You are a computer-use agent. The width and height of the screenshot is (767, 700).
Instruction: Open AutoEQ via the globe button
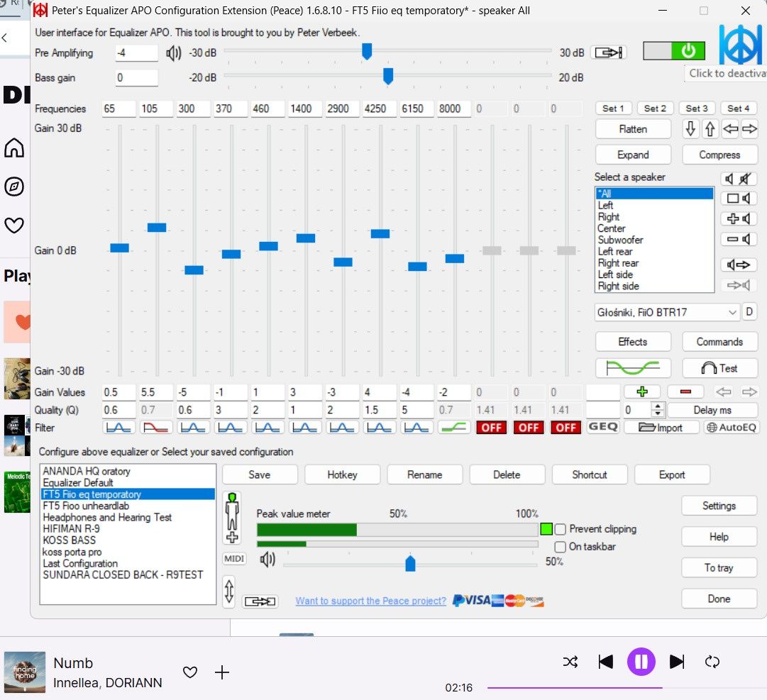tap(732, 427)
